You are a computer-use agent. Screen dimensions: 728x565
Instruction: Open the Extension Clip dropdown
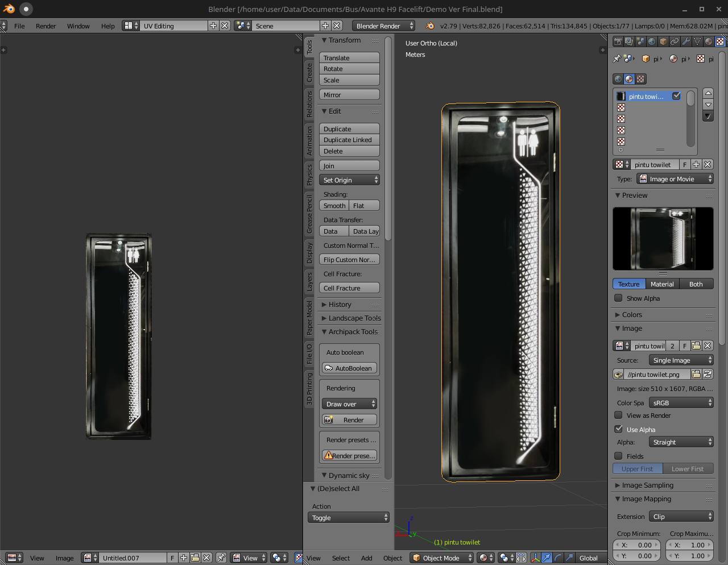pos(681,516)
